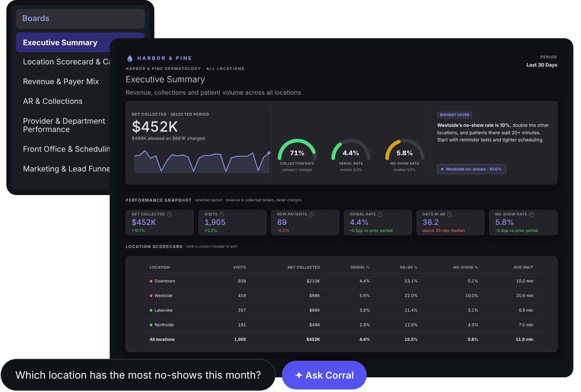Click the Westside no-shows 10.0% chip
Image resolution: width=581 pixels, height=392 pixels.
471,169
